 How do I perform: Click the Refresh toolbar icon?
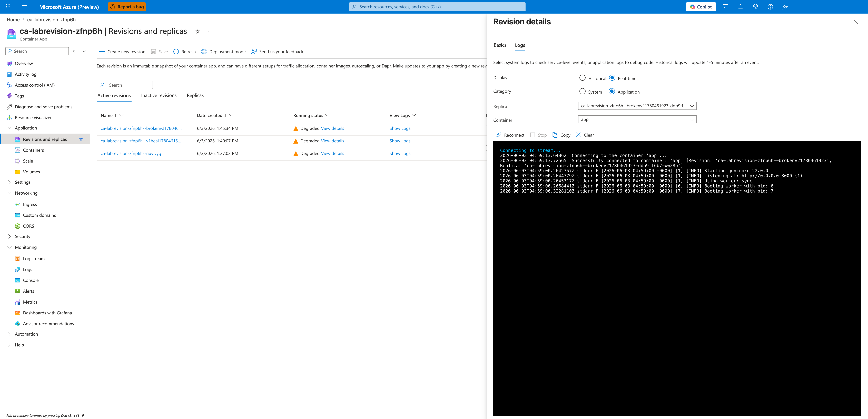pos(176,52)
